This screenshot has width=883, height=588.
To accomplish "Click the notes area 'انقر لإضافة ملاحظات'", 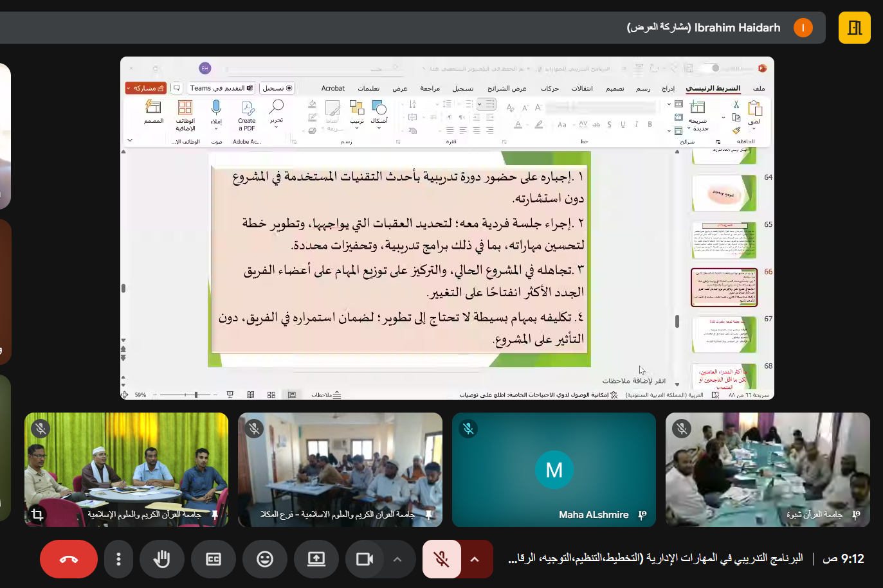I will (x=634, y=381).
